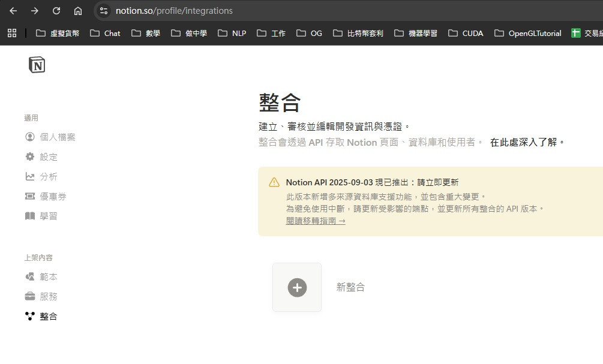Screen dimensions: 603x364
Task: Follow the 在此處深入了解 link
Action: coord(527,142)
